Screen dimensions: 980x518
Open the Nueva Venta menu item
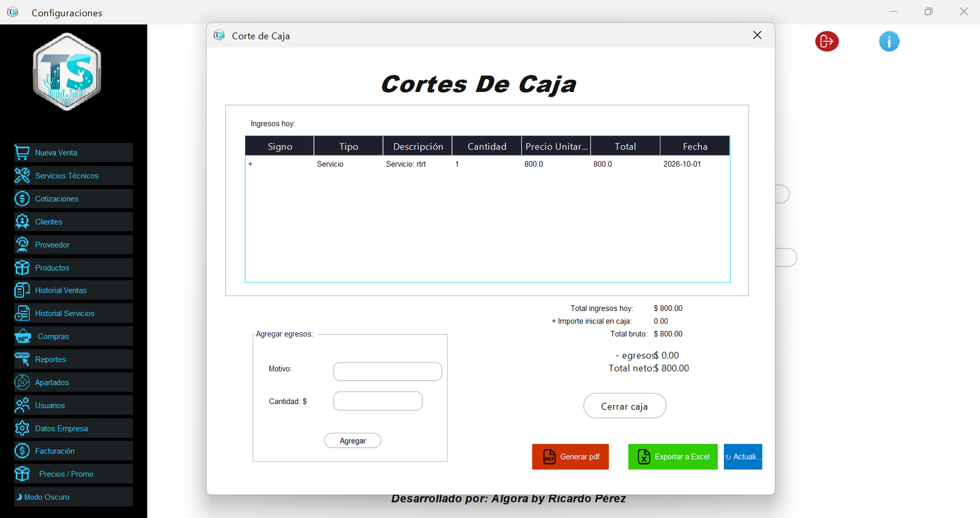(x=73, y=153)
